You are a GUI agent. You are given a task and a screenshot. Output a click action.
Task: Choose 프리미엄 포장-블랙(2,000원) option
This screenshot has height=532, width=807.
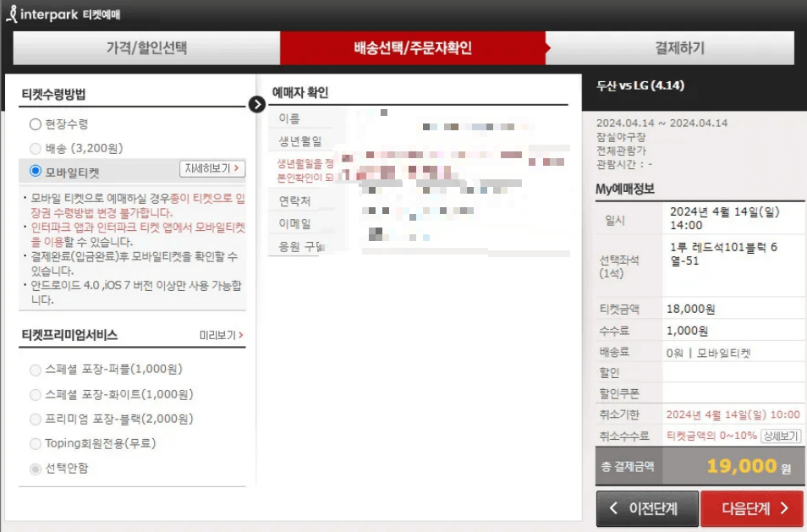(35, 420)
